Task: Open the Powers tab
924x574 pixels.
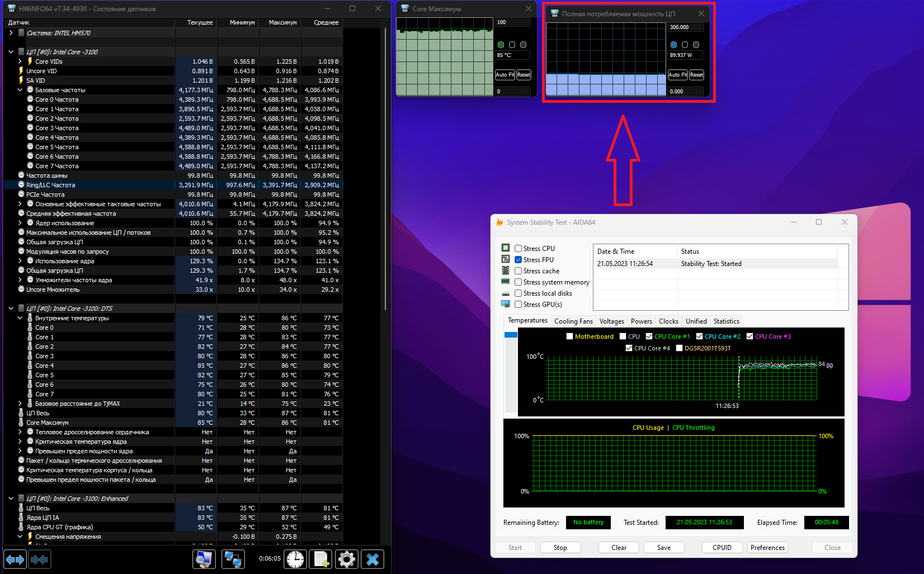Action: [642, 321]
